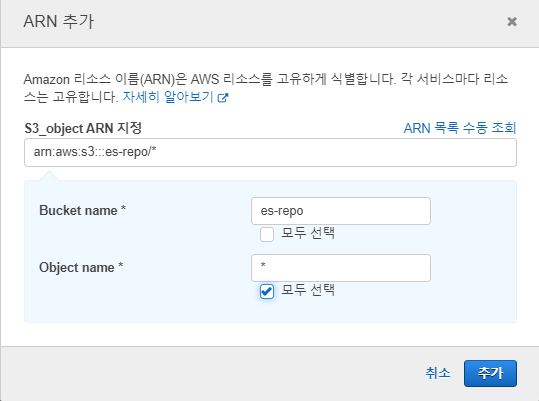Click the 모두 선택 label below Object name field

[x=308, y=290]
